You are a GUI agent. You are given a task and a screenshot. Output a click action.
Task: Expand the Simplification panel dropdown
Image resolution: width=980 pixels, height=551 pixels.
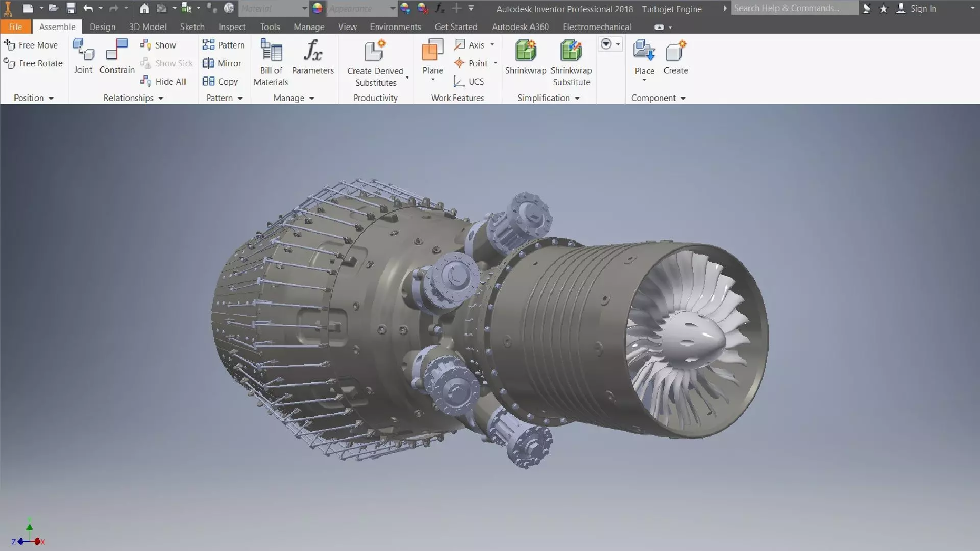(x=577, y=98)
